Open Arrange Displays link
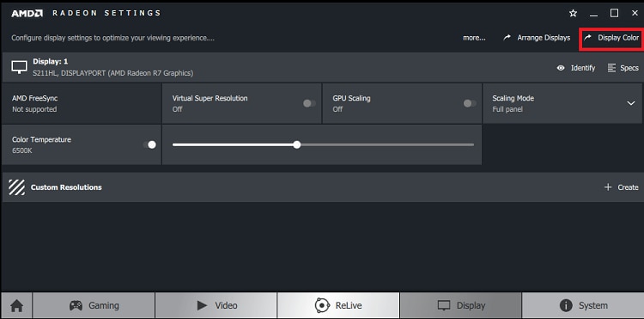This screenshot has height=319, width=644. click(538, 38)
